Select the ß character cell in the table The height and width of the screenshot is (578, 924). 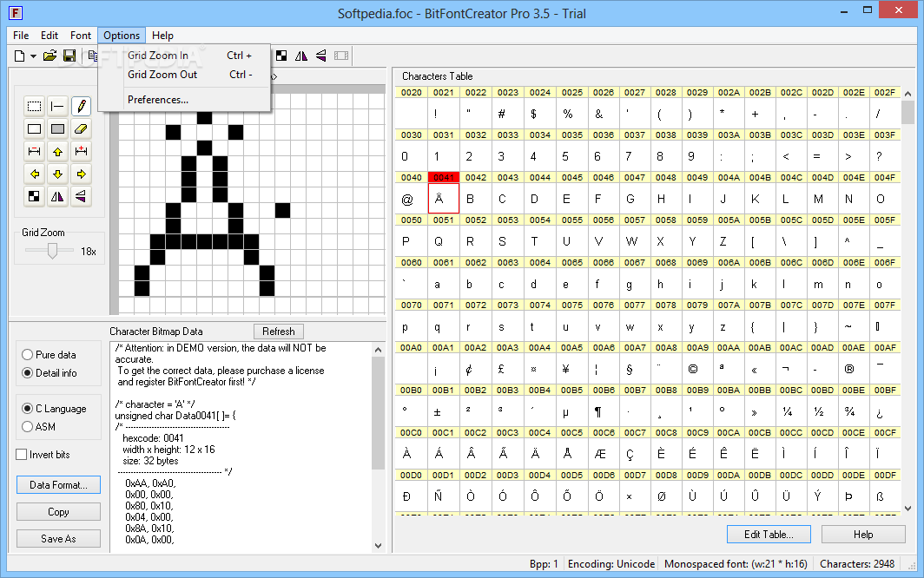point(884,496)
